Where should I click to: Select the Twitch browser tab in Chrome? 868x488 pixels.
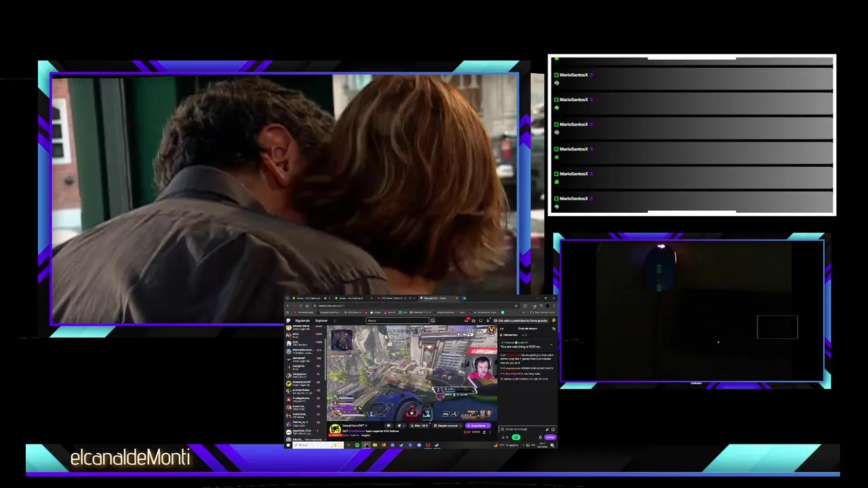tap(439, 298)
